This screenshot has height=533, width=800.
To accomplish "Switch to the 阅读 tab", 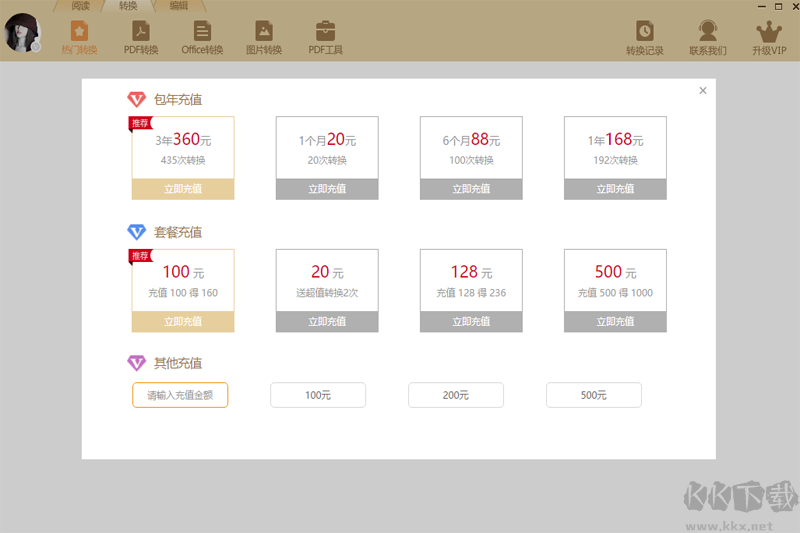I will point(80,6).
